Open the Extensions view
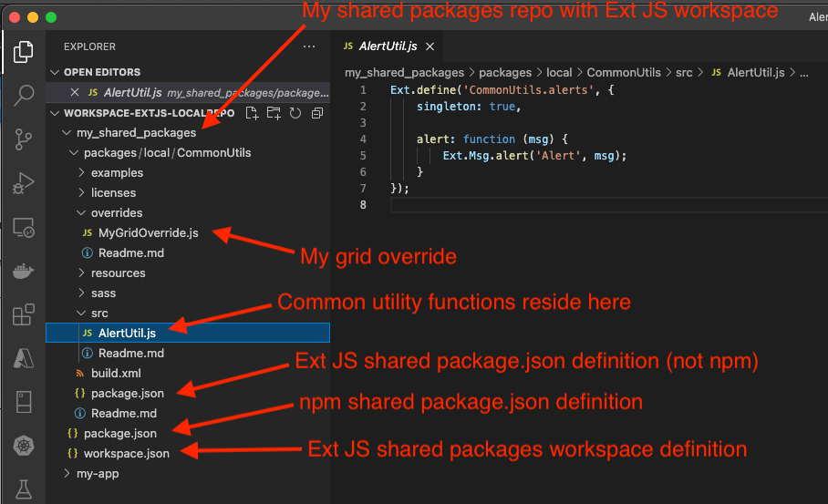 24,315
